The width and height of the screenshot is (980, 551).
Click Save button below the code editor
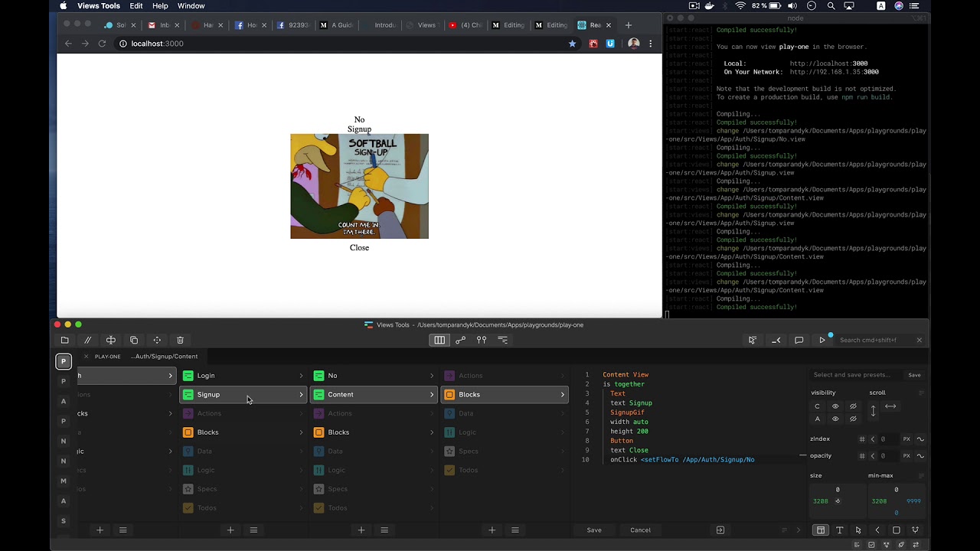tap(594, 530)
